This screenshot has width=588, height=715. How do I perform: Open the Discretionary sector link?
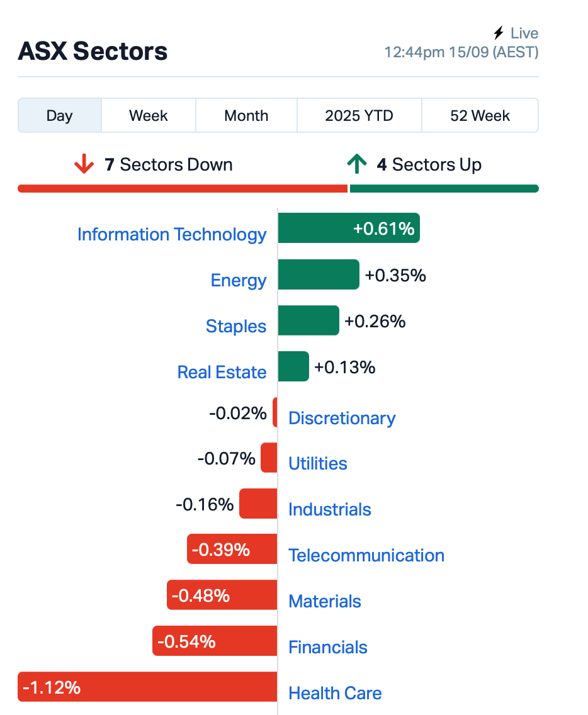(x=342, y=419)
